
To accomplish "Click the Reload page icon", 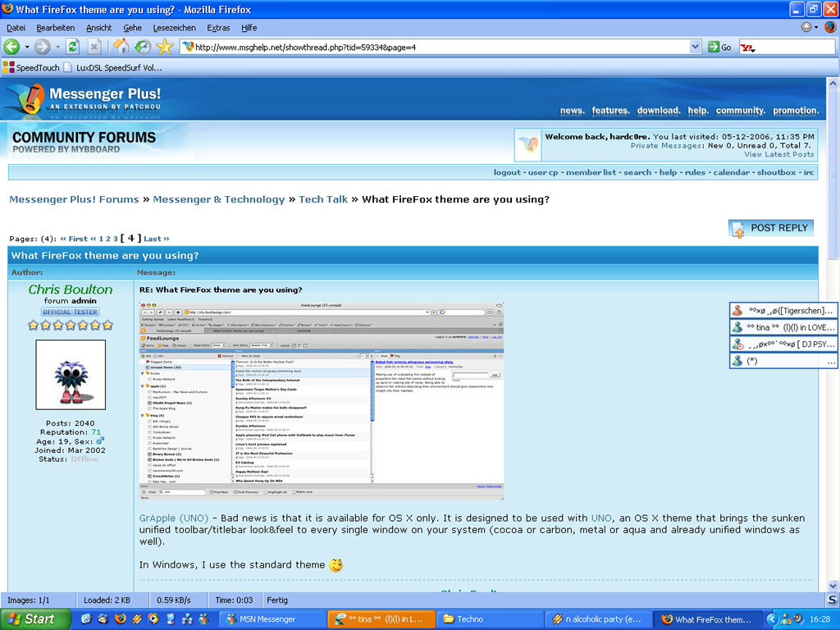I will click(x=72, y=47).
